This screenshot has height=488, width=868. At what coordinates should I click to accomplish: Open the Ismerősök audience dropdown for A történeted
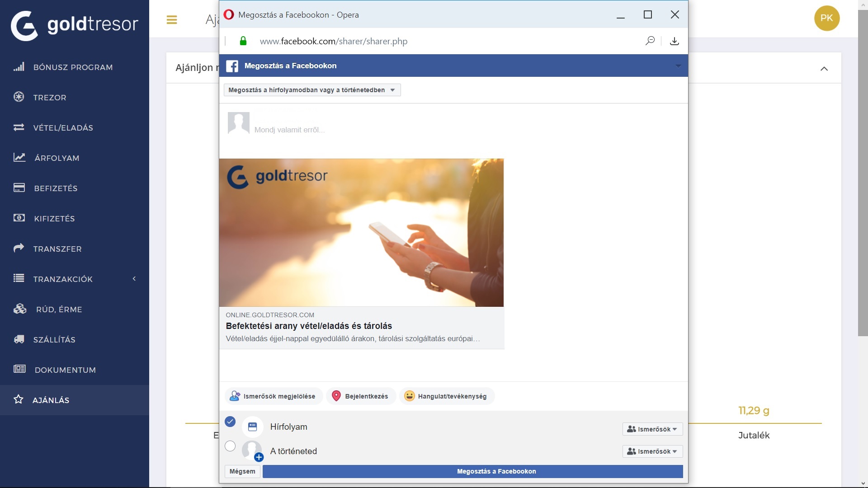(x=652, y=451)
